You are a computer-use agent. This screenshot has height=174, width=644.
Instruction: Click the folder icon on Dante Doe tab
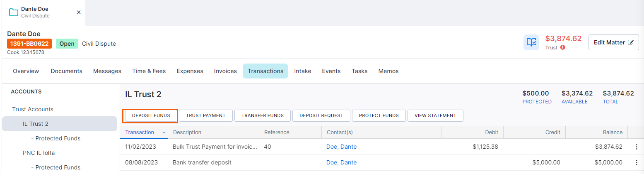[x=14, y=12]
